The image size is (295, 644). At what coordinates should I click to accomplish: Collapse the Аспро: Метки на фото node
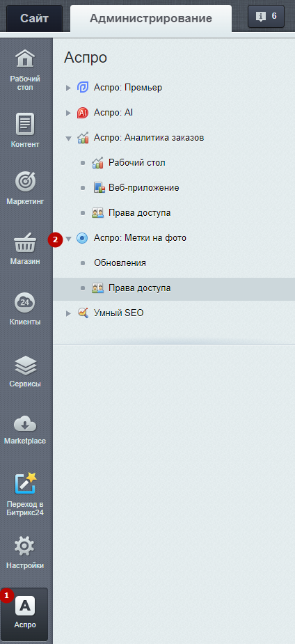click(x=68, y=238)
